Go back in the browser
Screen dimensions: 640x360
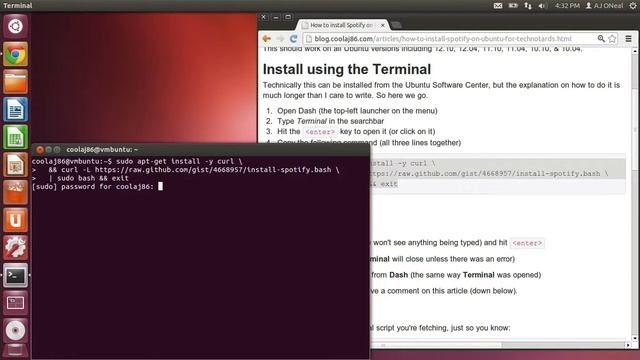267,39
